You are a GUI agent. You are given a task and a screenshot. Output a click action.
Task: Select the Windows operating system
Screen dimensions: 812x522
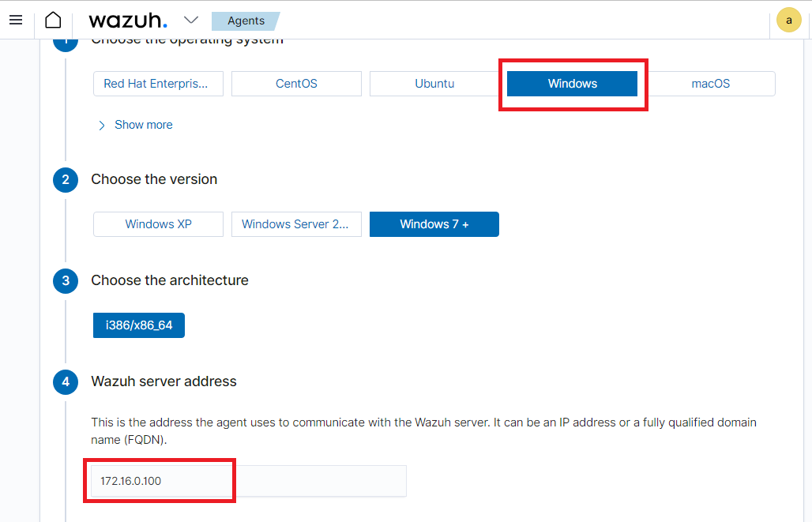(x=572, y=84)
